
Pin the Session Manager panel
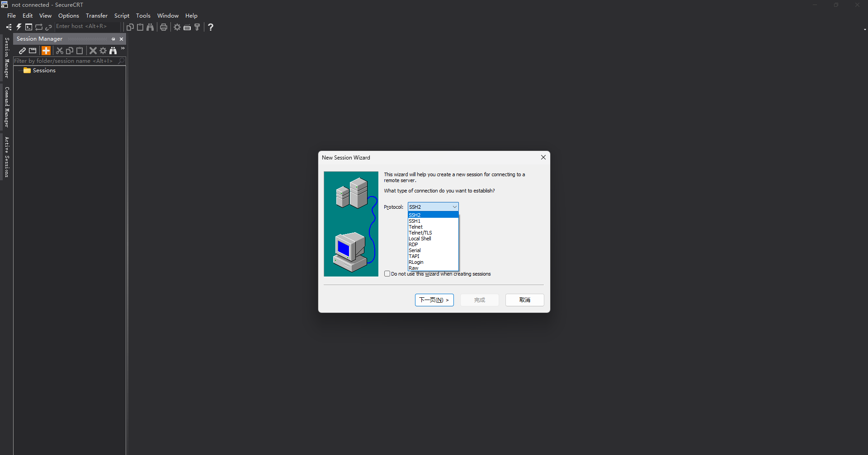pos(113,39)
